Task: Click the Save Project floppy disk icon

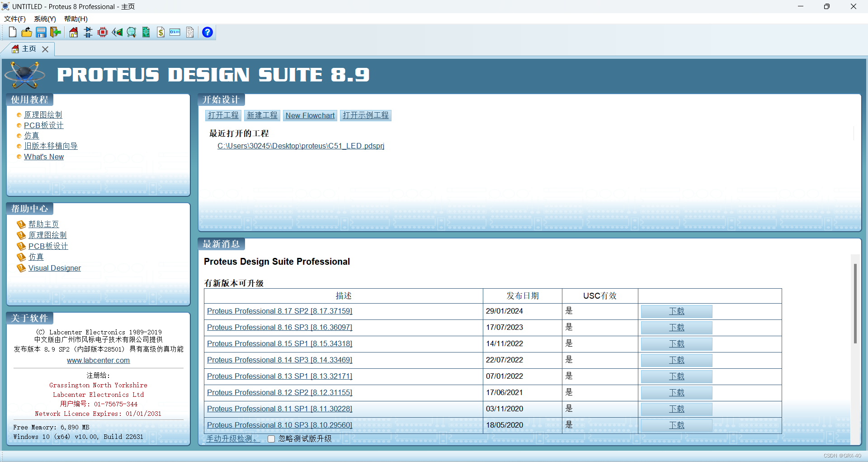Action: pos(41,32)
